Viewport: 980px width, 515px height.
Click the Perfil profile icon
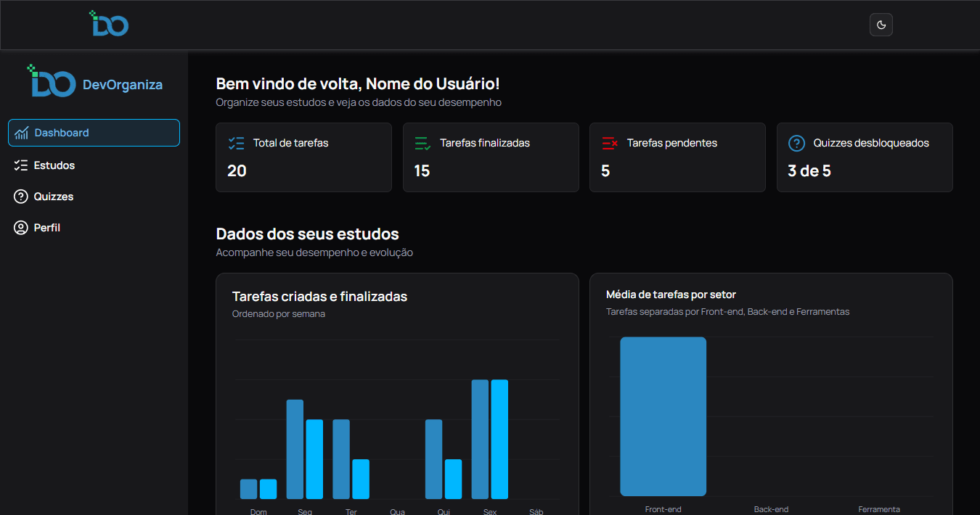pyautogui.click(x=21, y=227)
